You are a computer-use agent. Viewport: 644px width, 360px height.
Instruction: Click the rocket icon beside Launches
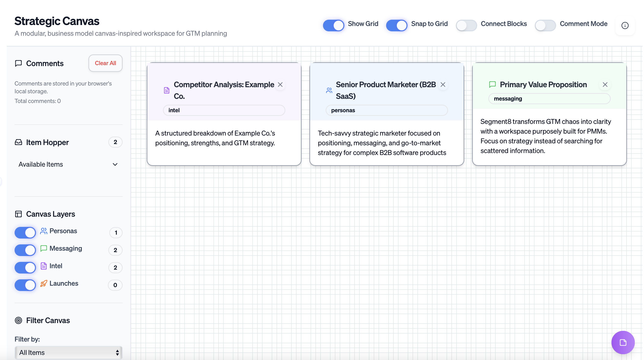(x=43, y=283)
